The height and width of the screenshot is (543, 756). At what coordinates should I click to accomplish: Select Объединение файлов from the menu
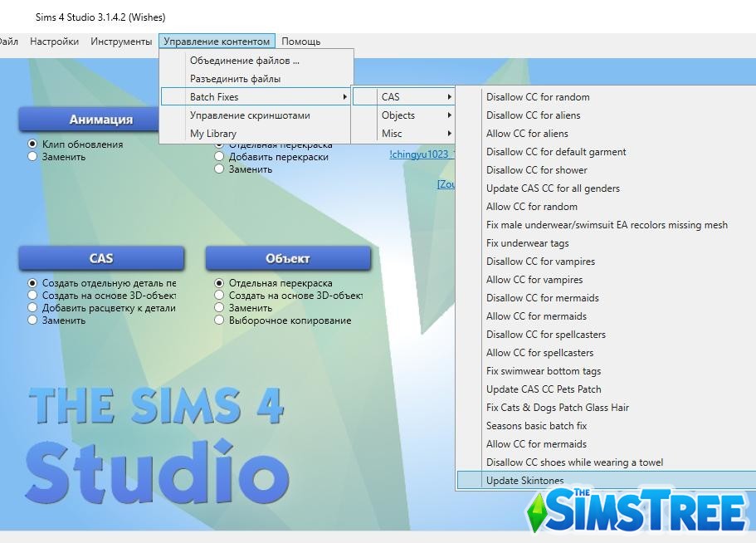[x=245, y=60]
